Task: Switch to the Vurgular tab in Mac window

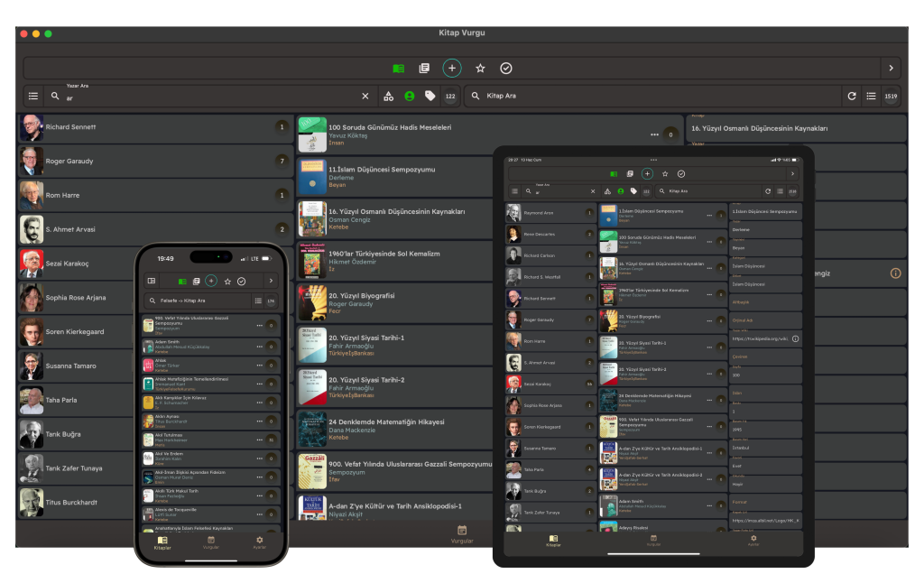Action: pyautogui.click(x=462, y=534)
